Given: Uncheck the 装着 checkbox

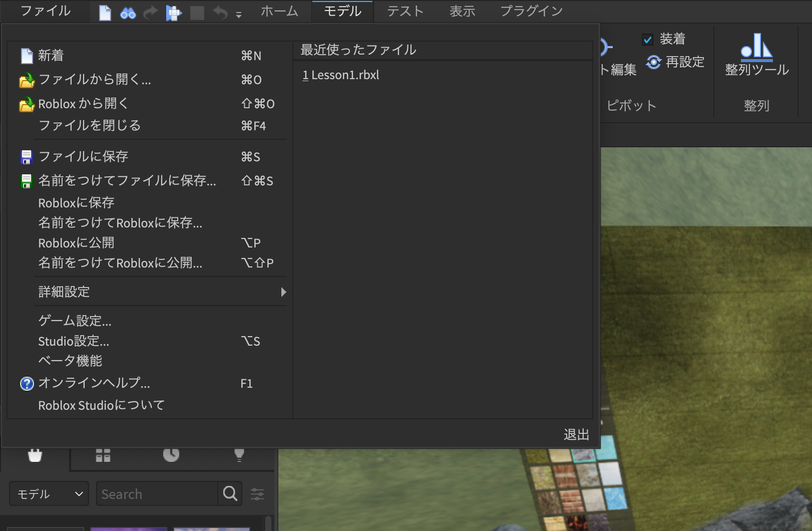Looking at the screenshot, I should (648, 40).
